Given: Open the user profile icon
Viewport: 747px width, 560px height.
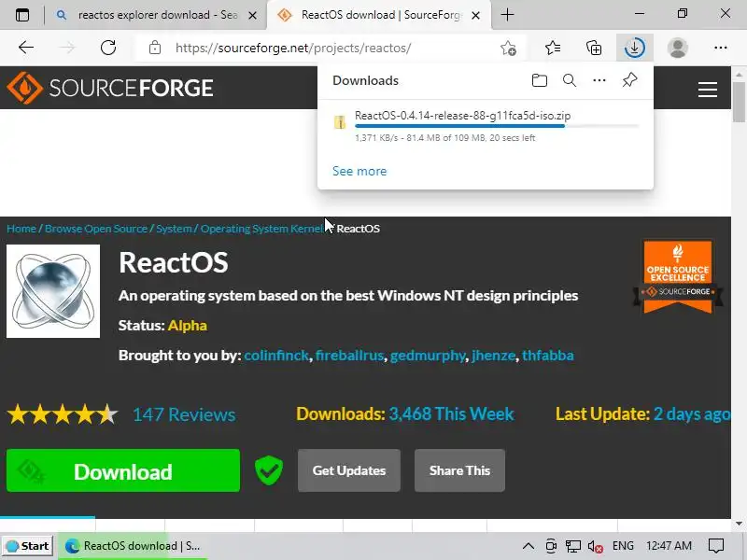Looking at the screenshot, I should click(x=678, y=48).
